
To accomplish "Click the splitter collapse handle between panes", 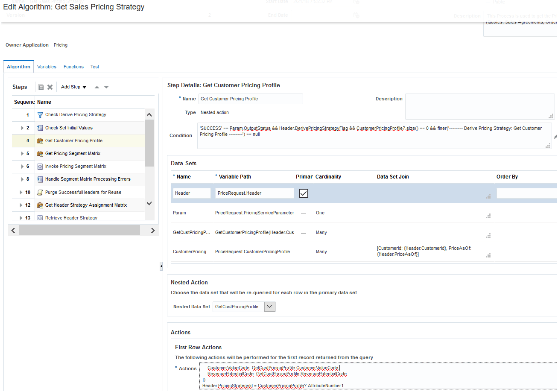I will click(161, 266).
